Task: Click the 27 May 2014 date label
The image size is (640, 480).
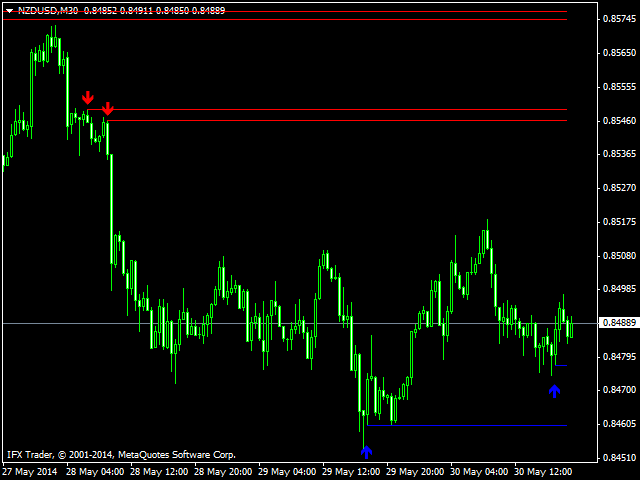Action: click(x=30, y=472)
